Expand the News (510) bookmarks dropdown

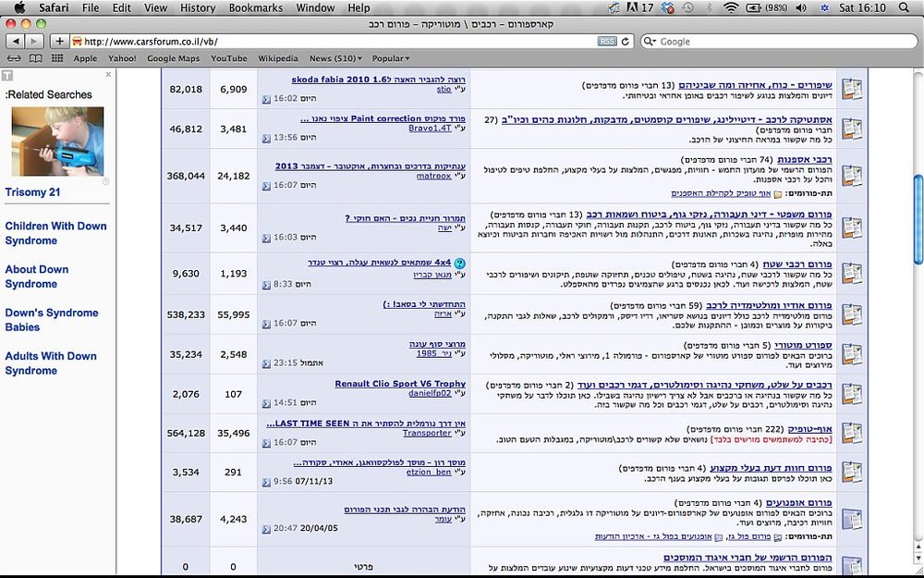(335, 58)
